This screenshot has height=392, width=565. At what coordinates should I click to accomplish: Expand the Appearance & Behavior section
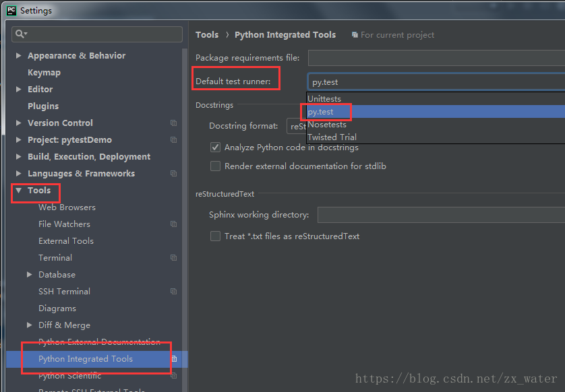(18, 55)
